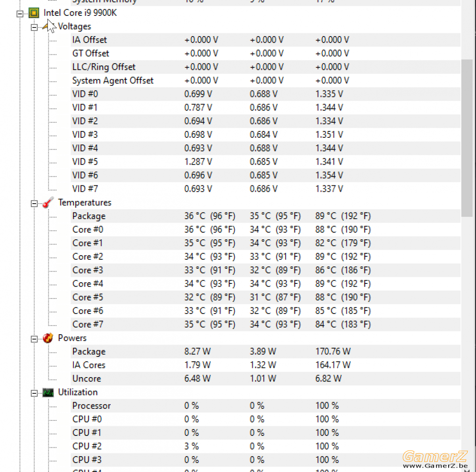Click the 1.354 V max value of VID #6
Image resolution: width=476 pixels, height=472 pixels.
(x=329, y=175)
